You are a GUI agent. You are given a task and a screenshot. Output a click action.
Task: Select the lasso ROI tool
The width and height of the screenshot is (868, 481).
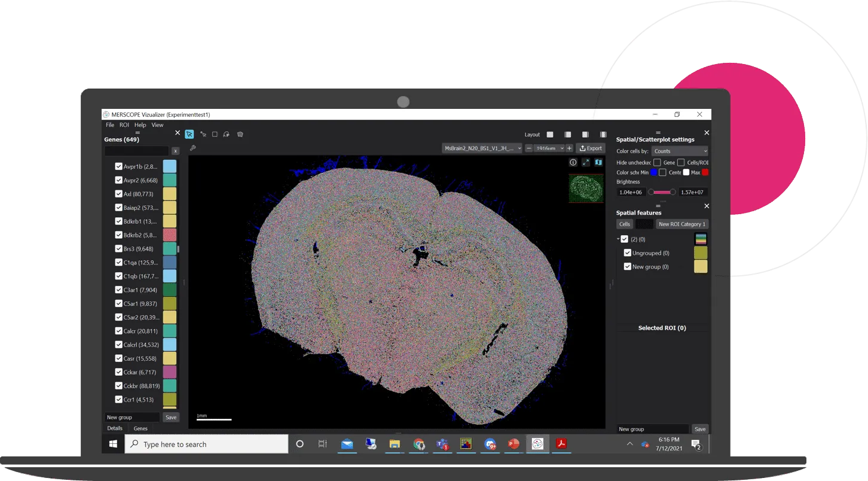coord(227,135)
